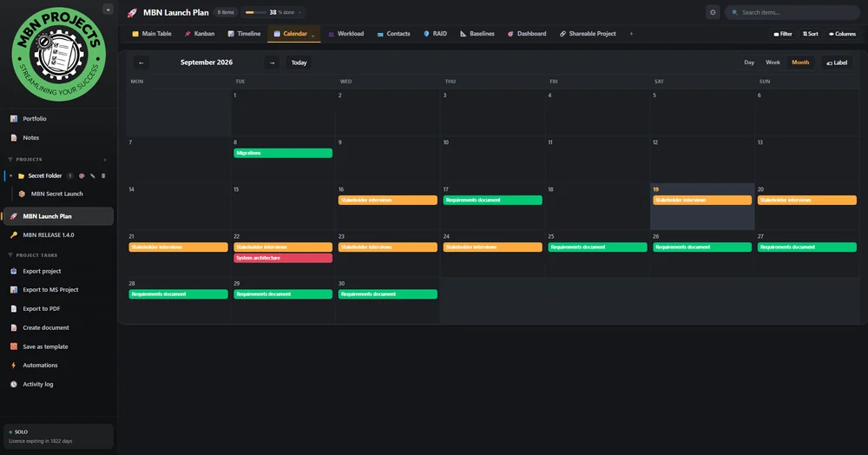This screenshot has width=868, height=455.
Task: Add a new project with the plus icon
Action: [105, 160]
